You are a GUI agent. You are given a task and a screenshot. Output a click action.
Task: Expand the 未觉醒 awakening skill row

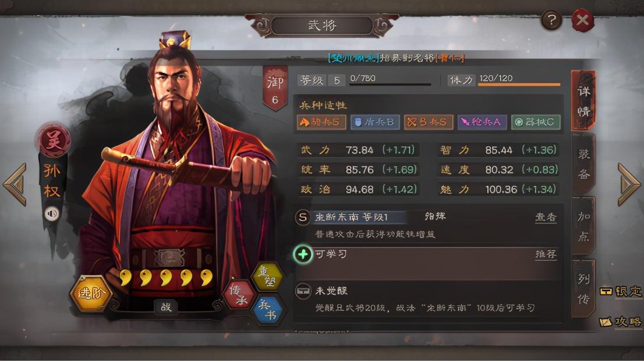[429, 299]
